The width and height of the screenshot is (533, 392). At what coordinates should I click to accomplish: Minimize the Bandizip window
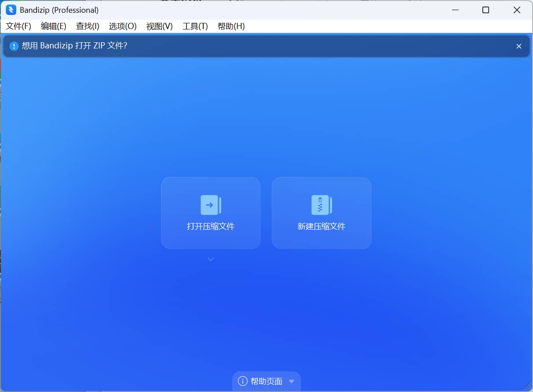(x=454, y=10)
